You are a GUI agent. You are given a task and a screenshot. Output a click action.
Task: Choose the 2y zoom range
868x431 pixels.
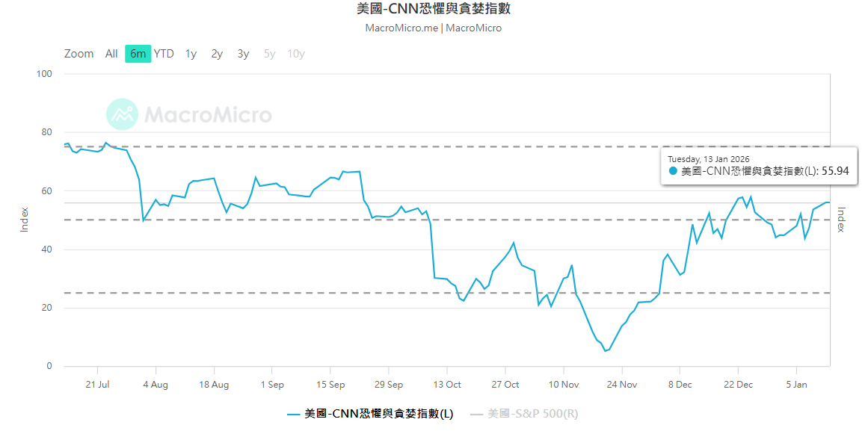click(217, 54)
